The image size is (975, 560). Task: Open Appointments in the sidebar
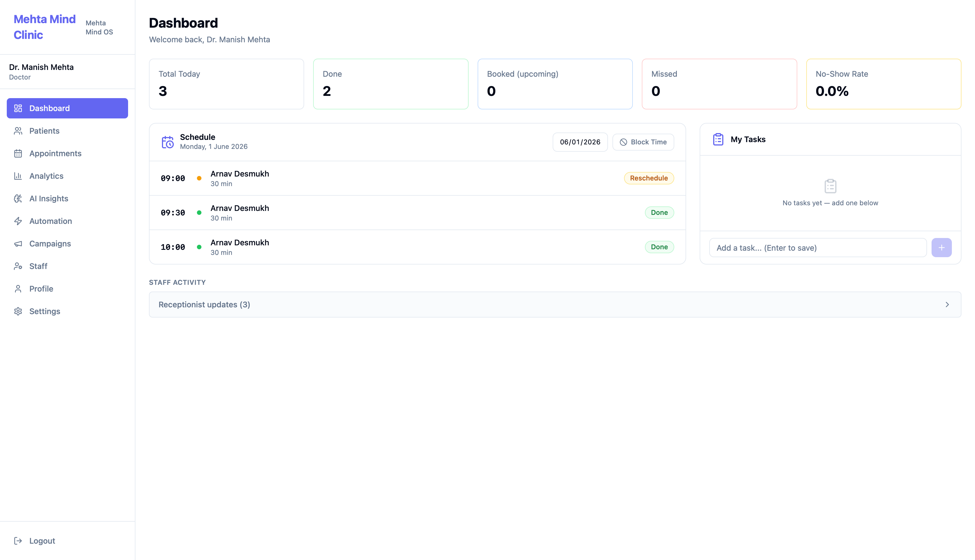(x=67, y=153)
